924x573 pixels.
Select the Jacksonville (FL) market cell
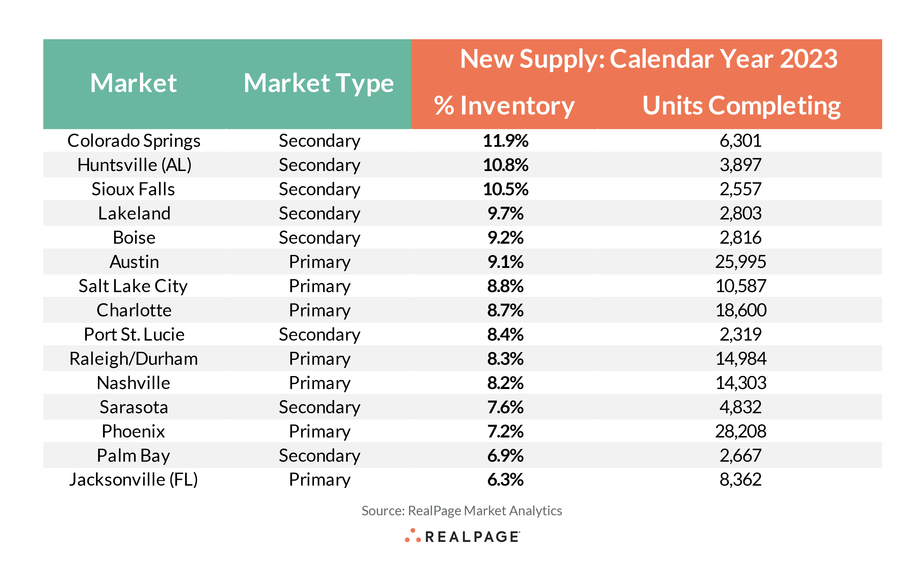point(133,480)
